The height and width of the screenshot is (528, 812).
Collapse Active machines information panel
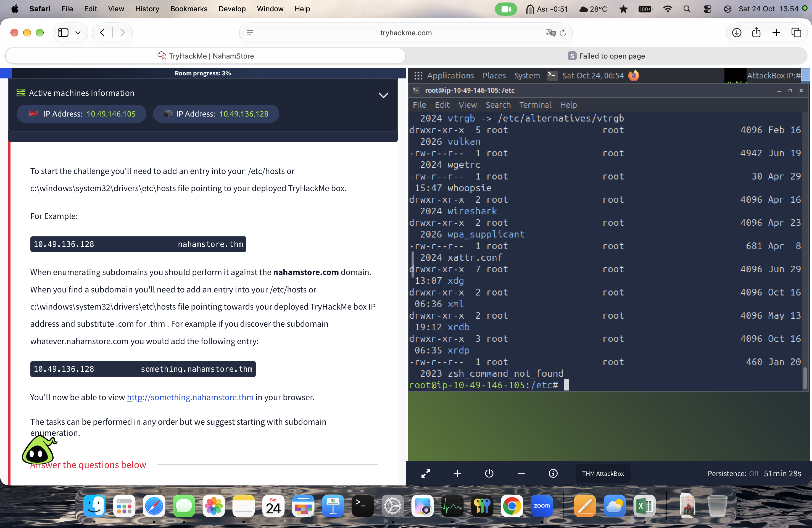click(x=383, y=95)
